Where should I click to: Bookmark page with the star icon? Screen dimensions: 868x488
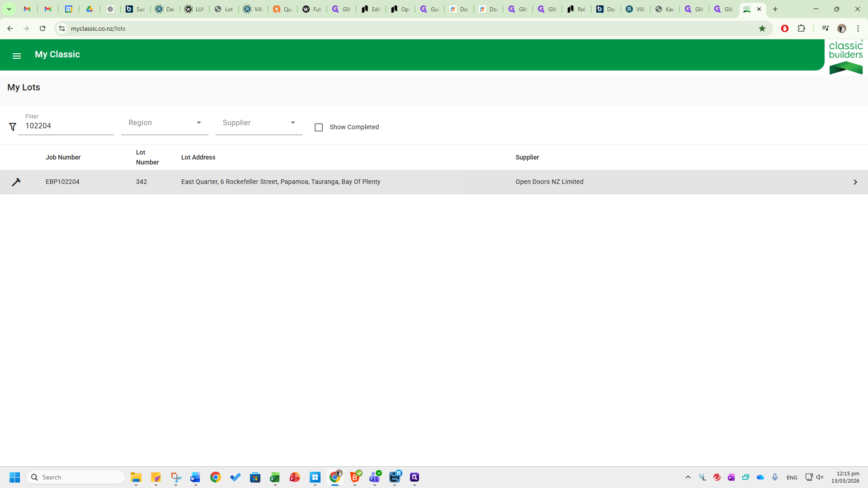click(762, 28)
